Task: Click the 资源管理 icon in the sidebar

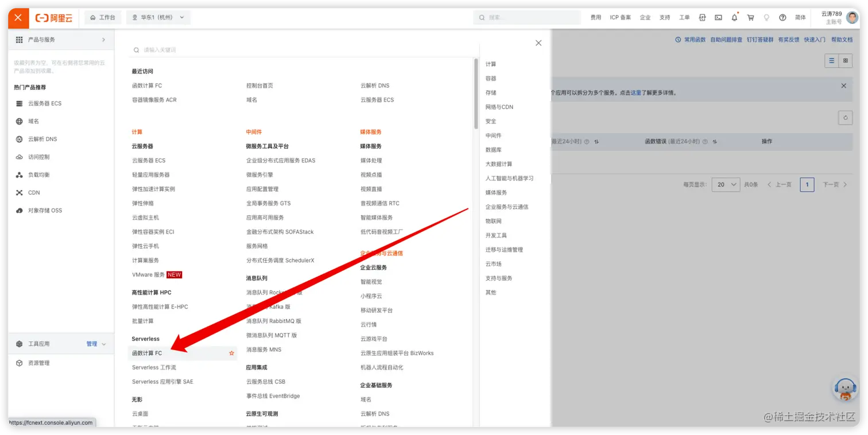Action: tap(20, 363)
